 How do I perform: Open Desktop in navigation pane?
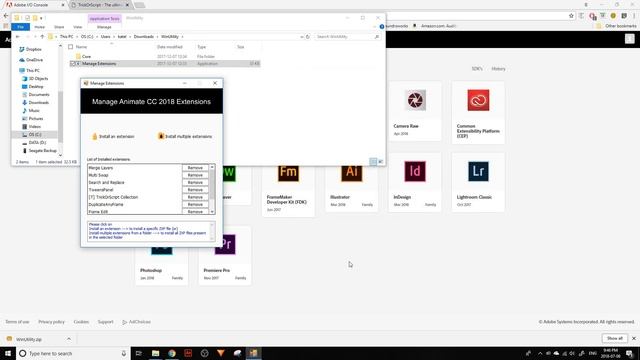36,87
